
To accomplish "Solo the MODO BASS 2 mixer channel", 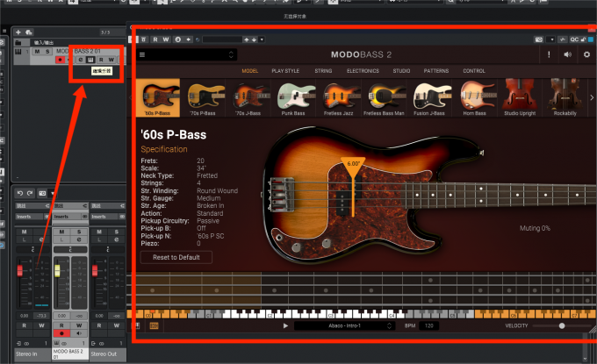I will (x=79, y=232).
